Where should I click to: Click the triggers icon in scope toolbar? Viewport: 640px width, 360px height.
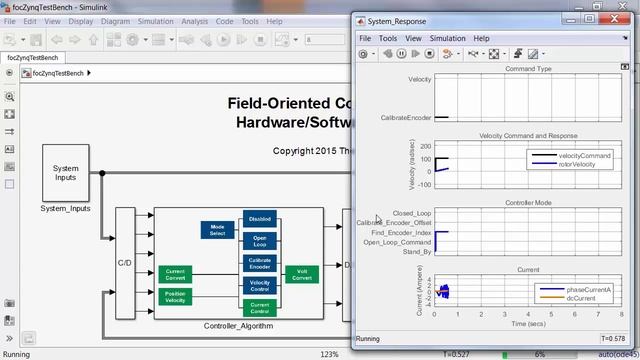point(518,53)
